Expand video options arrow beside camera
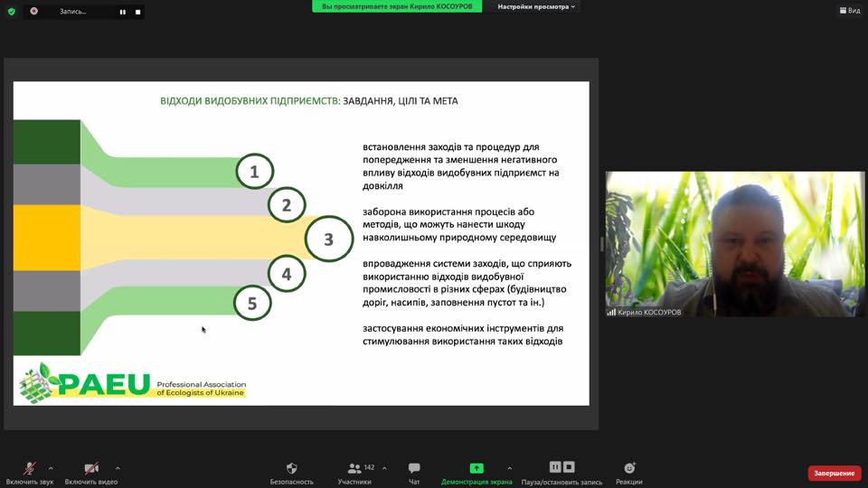This screenshot has height=488, width=868. coord(118,468)
